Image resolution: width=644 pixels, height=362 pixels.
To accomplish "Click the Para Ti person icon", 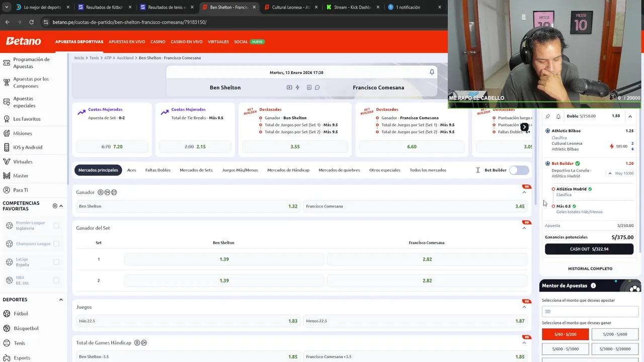I will pyautogui.click(x=7, y=190).
